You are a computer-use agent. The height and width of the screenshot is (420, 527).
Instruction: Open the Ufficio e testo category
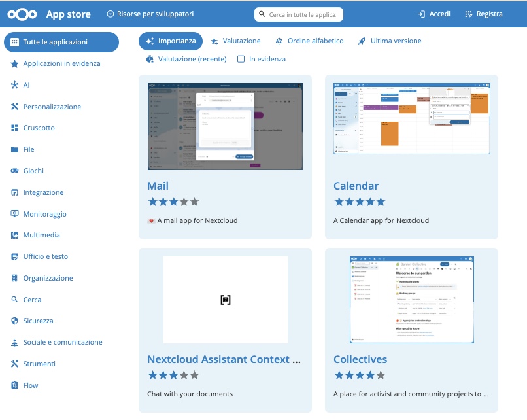(45, 256)
